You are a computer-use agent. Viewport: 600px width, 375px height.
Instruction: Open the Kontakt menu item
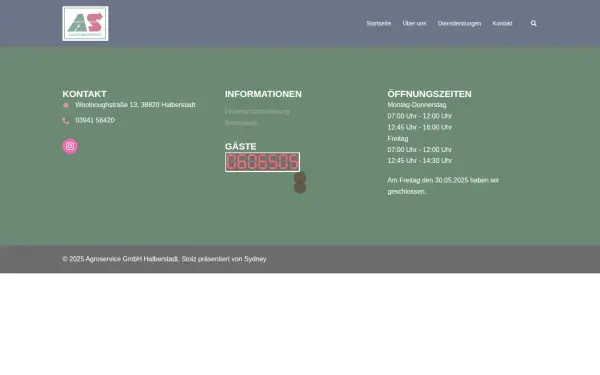click(x=502, y=23)
